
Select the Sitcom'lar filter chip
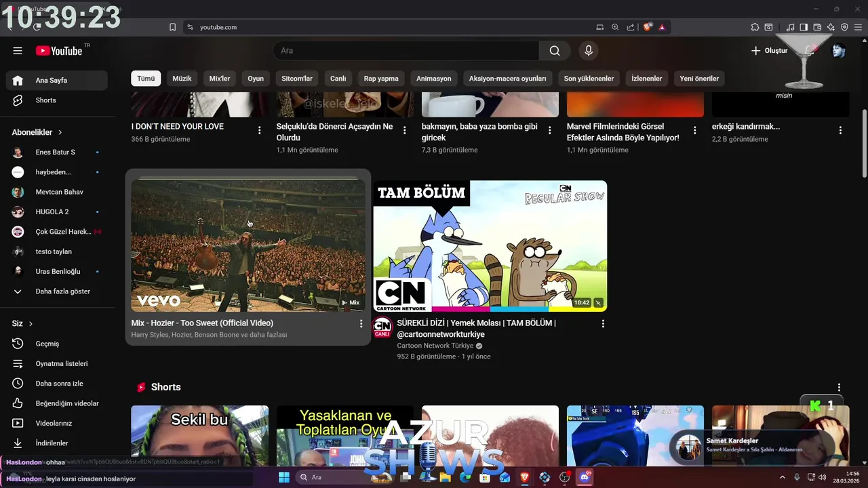click(x=297, y=79)
